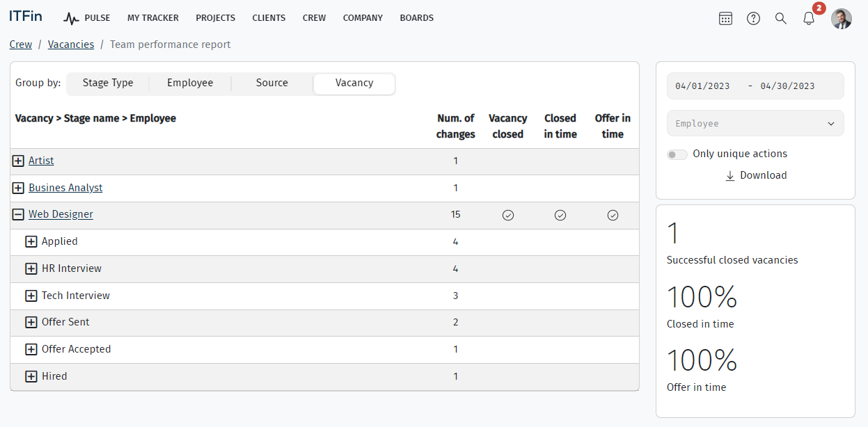Group the report by Employee

tap(190, 83)
